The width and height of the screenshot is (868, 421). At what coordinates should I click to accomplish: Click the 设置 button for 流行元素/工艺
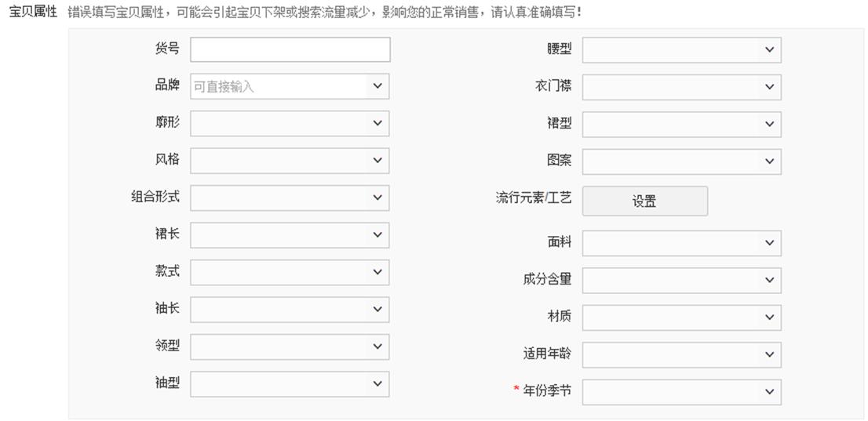(x=644, y=201)
